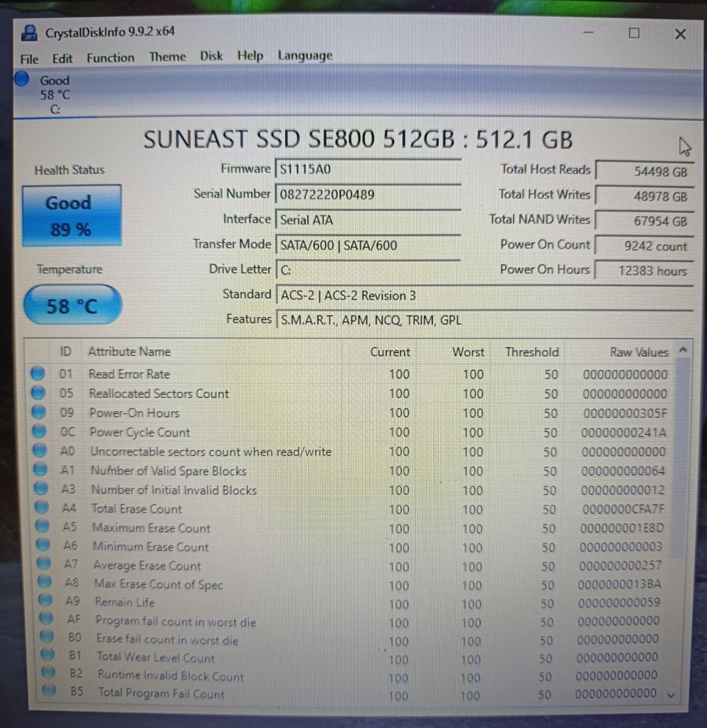This screenshot has height=728, width=707.
Task: Click the Power On Count value box
Action: tap(644, 246)
